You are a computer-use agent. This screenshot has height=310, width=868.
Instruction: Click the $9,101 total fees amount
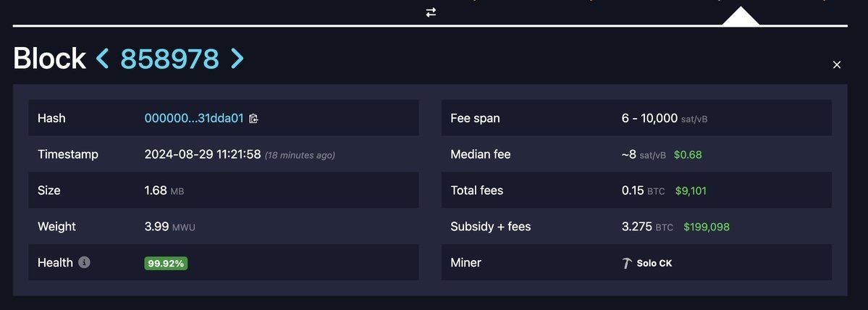[691, 190]
